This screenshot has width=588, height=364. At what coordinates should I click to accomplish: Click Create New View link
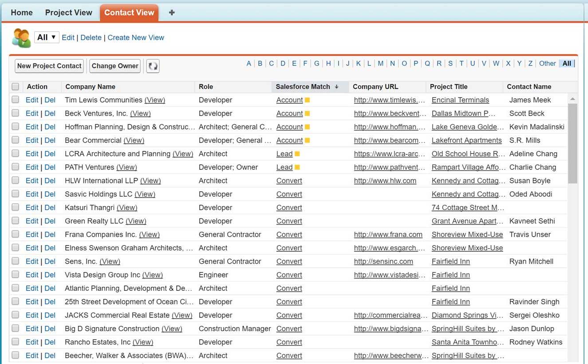[136, 38]
